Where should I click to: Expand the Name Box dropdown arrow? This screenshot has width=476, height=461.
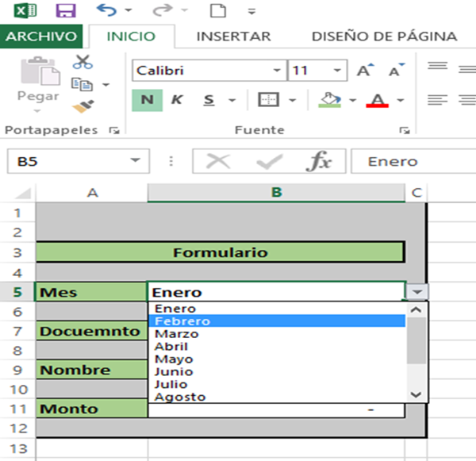pos(133,161)
